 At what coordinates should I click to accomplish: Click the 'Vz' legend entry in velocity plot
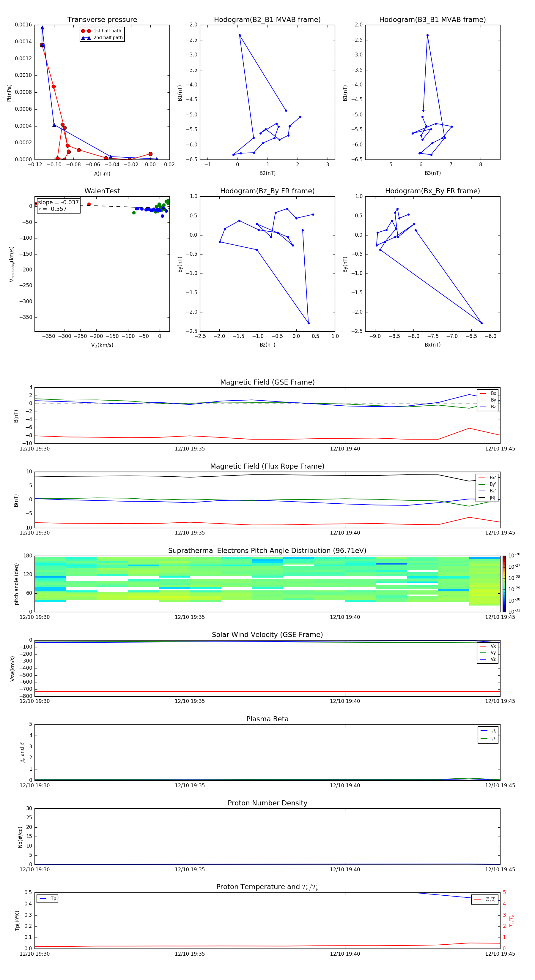click(488, 659)
